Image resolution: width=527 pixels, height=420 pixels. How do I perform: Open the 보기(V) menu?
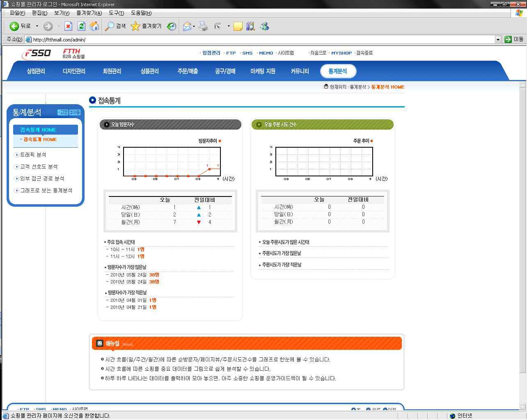coord(62,13)
